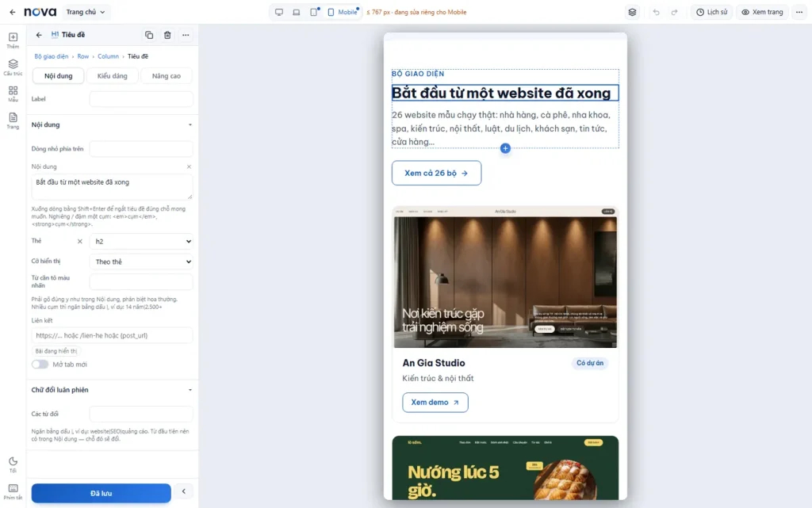This screenshot has height=508, width=812.
Task: Open Phím tắt keyboard shortcuts
Action: (x=13, y=491)
